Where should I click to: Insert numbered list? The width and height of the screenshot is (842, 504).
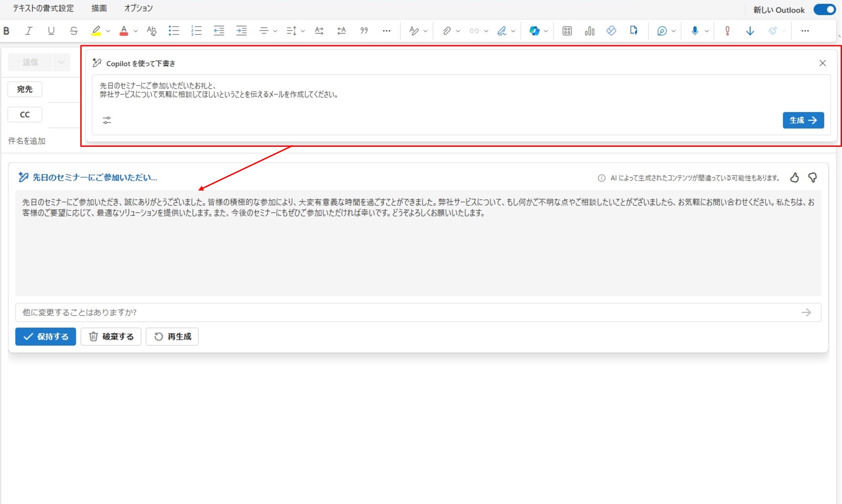(196, 31)
